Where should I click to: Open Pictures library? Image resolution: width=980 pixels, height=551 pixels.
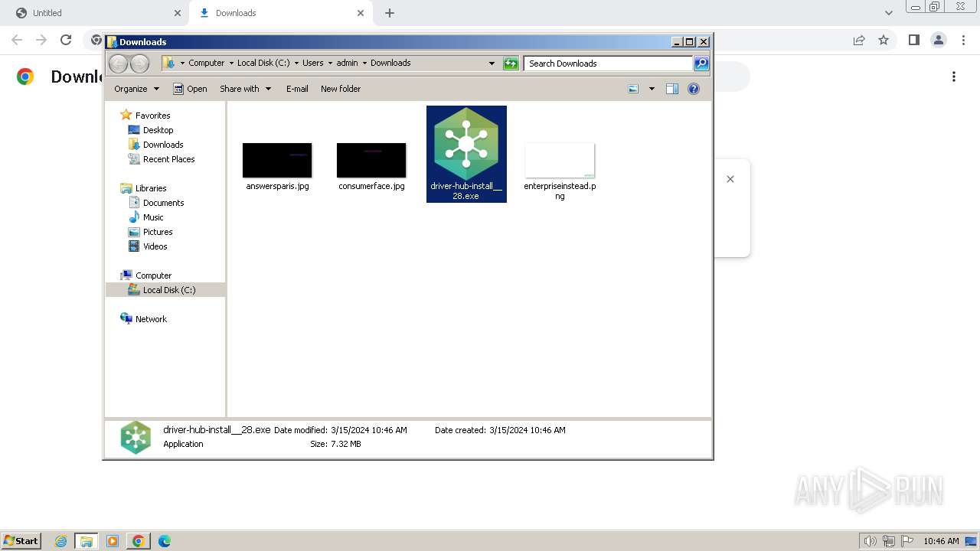158,232
